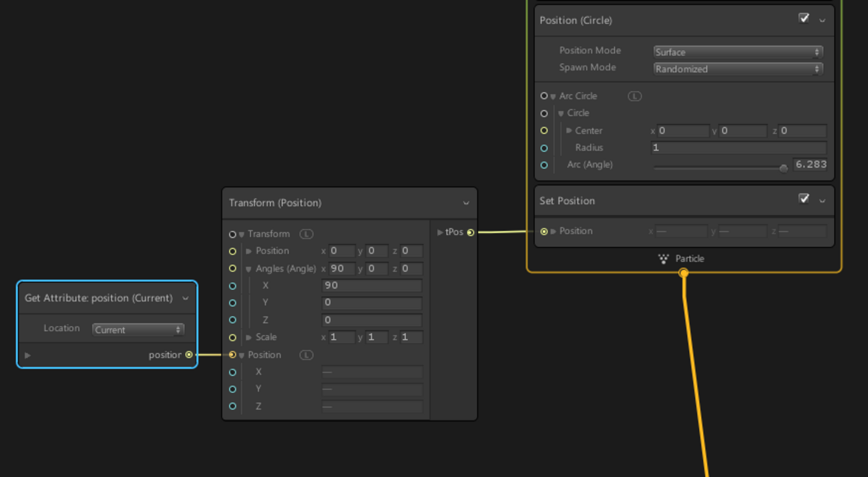
Task: Click the Get Attribute position output port
Action: [189, 355]
